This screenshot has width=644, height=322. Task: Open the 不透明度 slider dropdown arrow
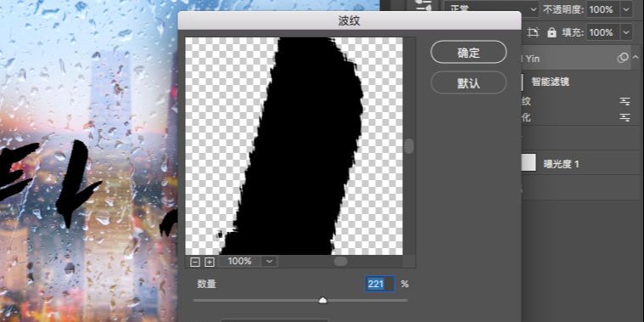point(626,9)
